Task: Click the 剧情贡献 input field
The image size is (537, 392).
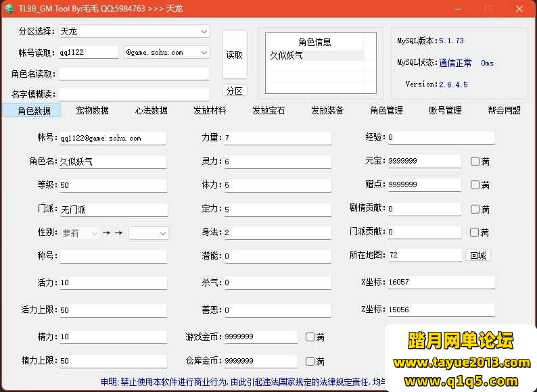Action: [x=425, y=209]
